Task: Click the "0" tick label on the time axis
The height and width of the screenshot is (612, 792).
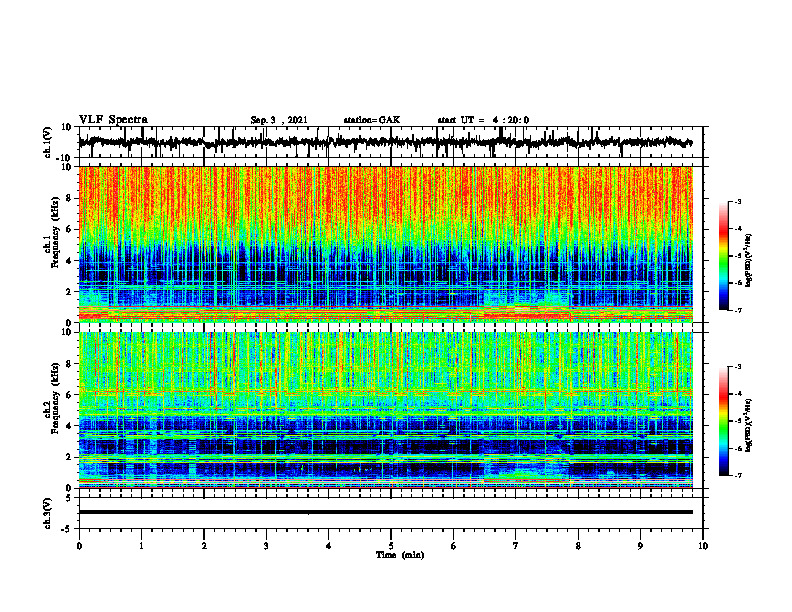Action: [x=79, y=546]
